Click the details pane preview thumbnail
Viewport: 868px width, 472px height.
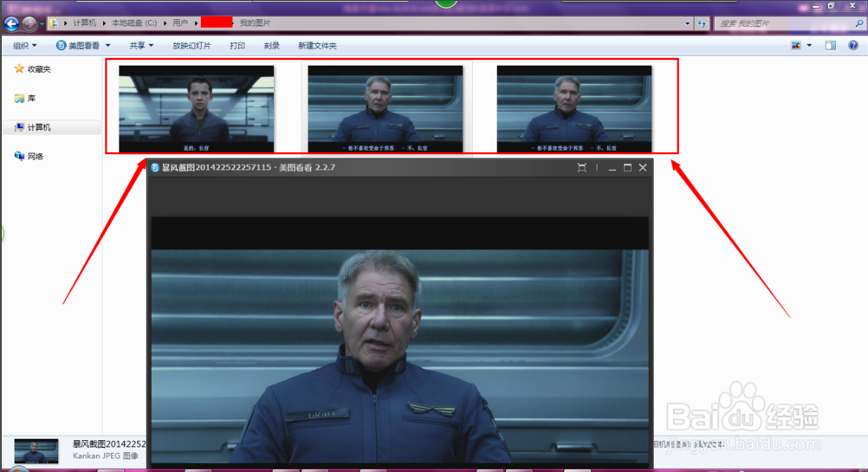tap(36, 451)
